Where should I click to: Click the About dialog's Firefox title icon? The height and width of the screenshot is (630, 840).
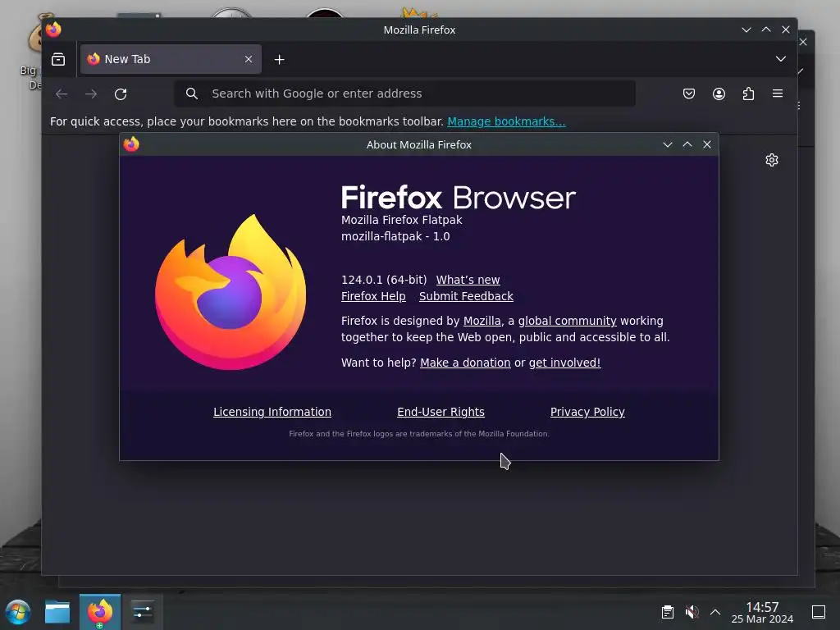coord(131,144)
